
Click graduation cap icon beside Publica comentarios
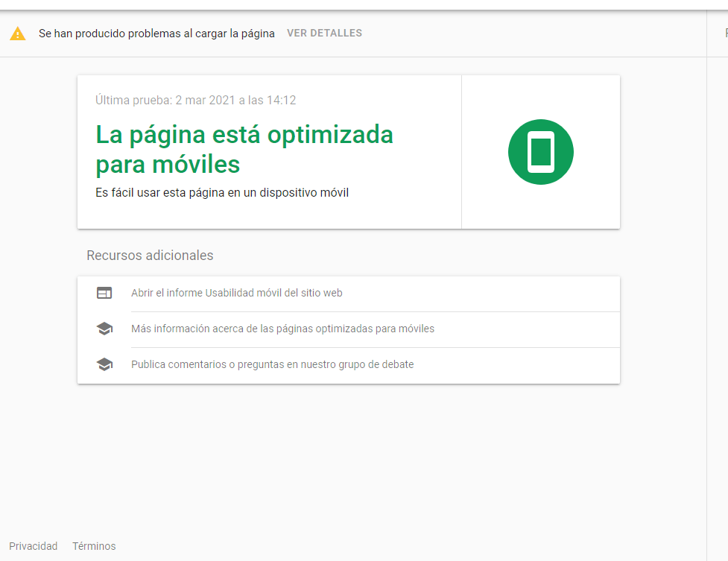[104, 364]
